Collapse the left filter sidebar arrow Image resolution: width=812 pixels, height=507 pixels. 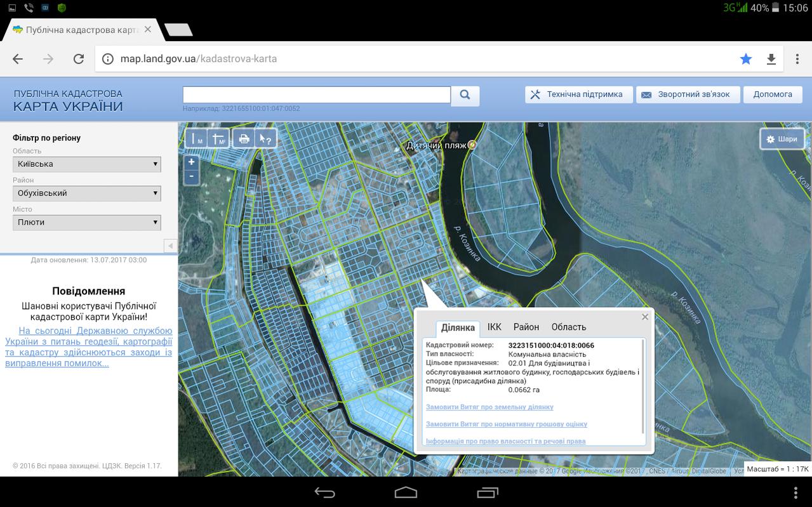point(170,246)
